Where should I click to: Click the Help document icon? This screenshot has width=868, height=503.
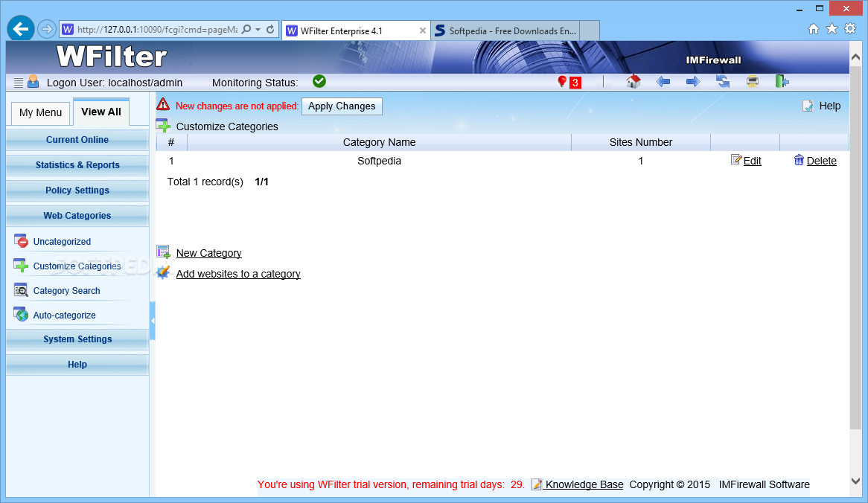[x=808, y=106]
